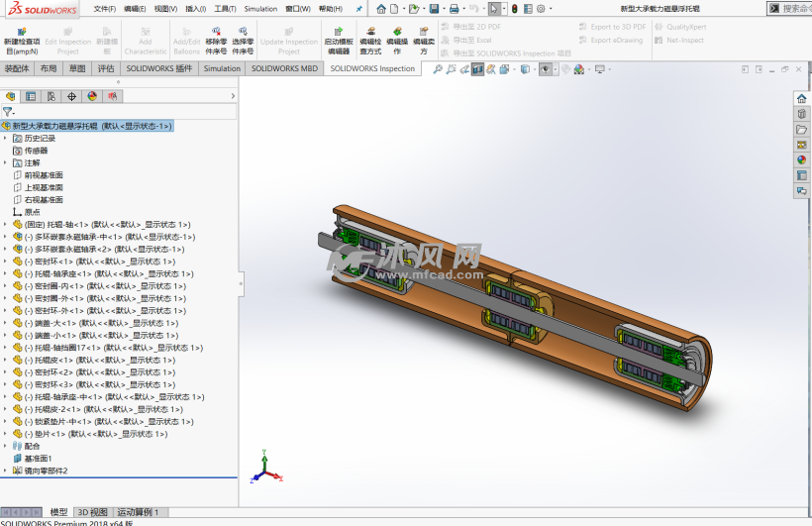812x526 pixels.
Task: Switch to the 评估 ribbon tab
Action: pyautogui.click(x=106, y=68)
